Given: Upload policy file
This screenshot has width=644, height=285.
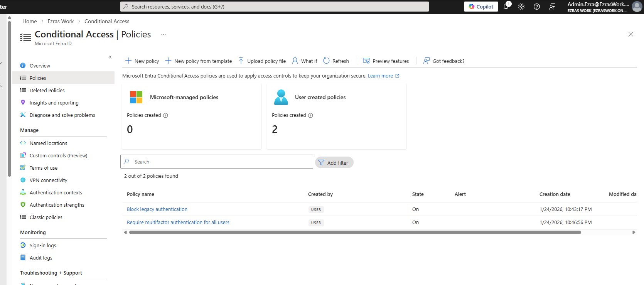Looking at the screenshot, I should click(x=262, y=61).
